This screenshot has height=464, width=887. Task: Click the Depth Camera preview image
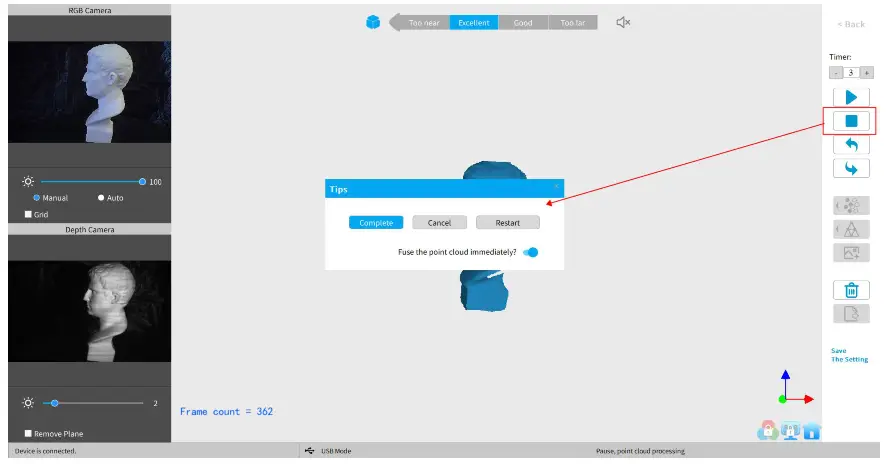pyautogui.click(x=89, y=311)
